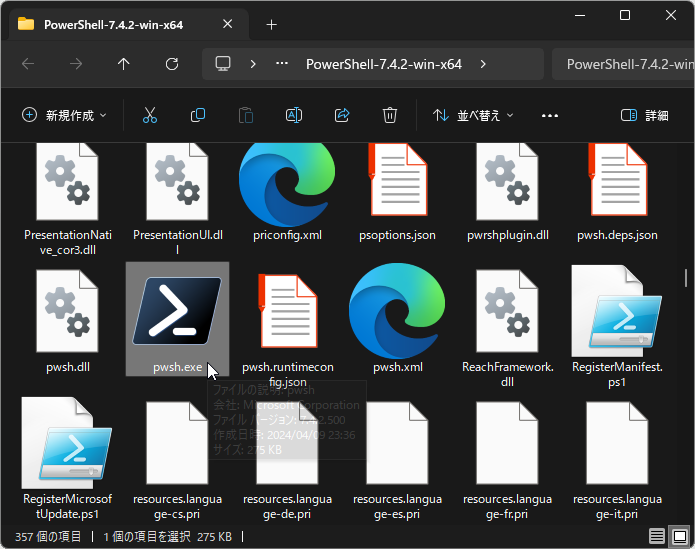Select the PresentationUI.dll file icon
This screenshot has height=549, width=695.
coord(177,182)
